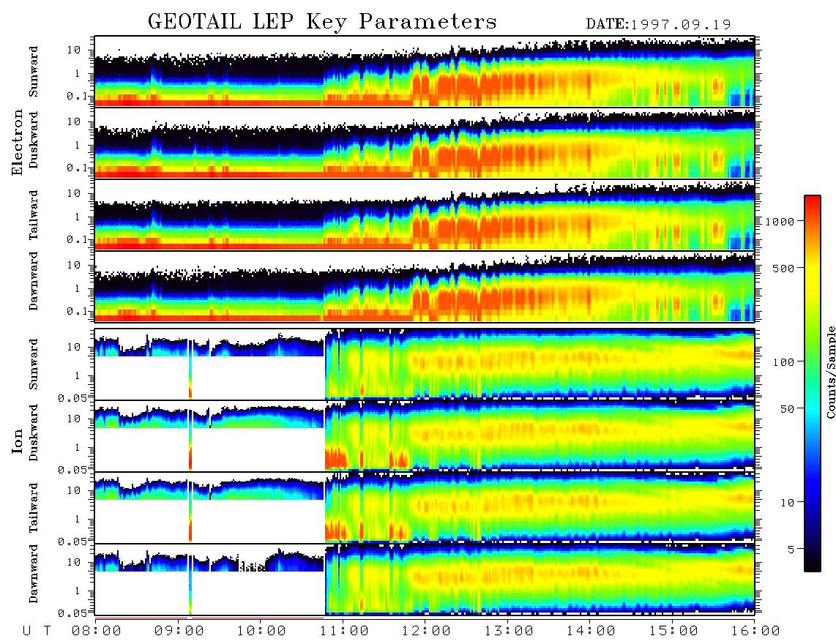
Task: Click the Ion 'Dawnward' axis label
Action: pyautogui.click(x=34, y=574)
